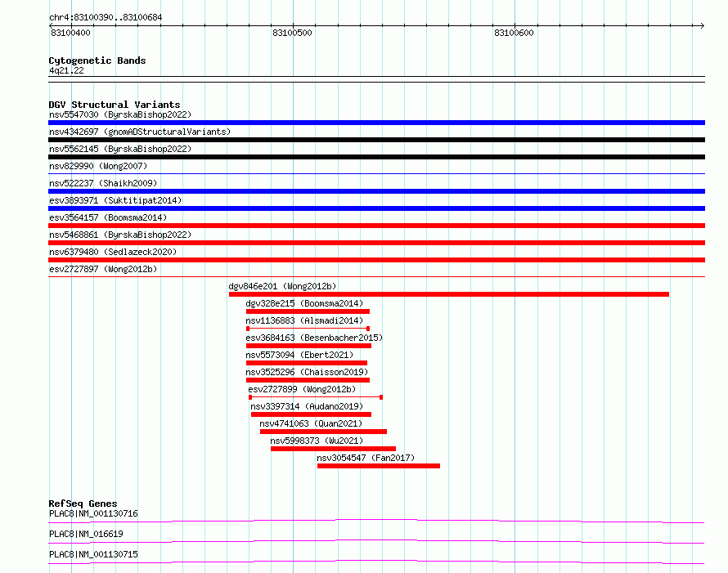Select nsv3054547 (Fan2017) label

click(x=366, y=458)
